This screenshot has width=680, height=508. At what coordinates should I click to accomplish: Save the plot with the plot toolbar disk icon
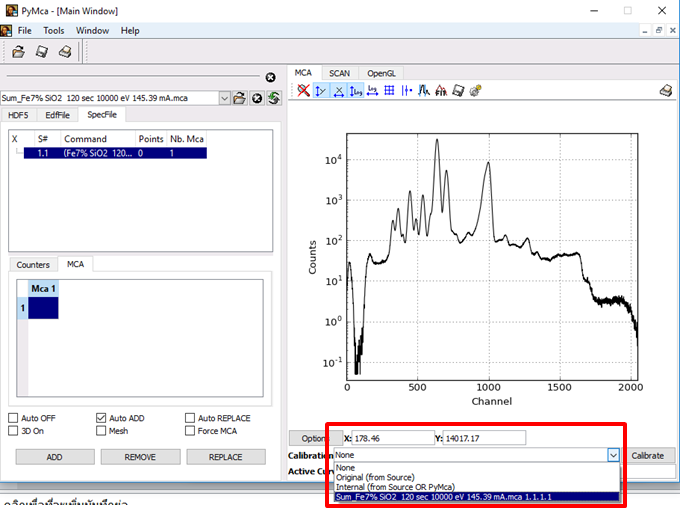pos(458,90)
